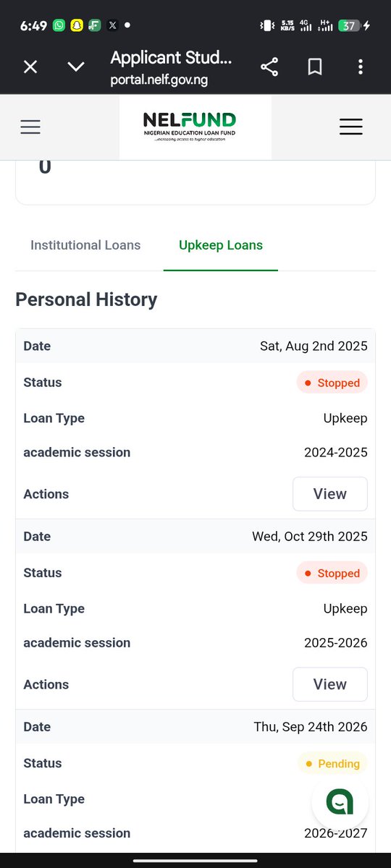The image size is (391, 868).
Task: Open the green chat support bubble
Action: (340, 801)
